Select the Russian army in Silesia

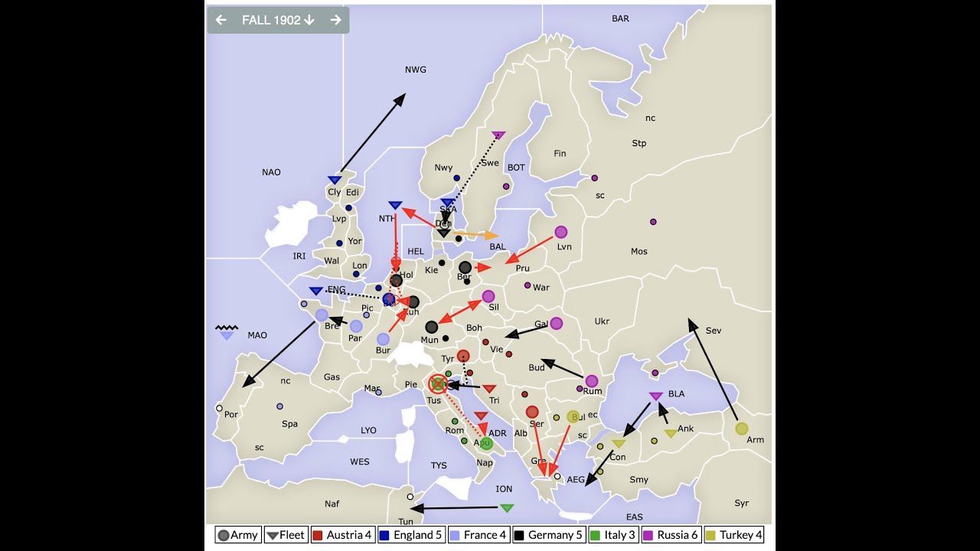tap(488, 296)
